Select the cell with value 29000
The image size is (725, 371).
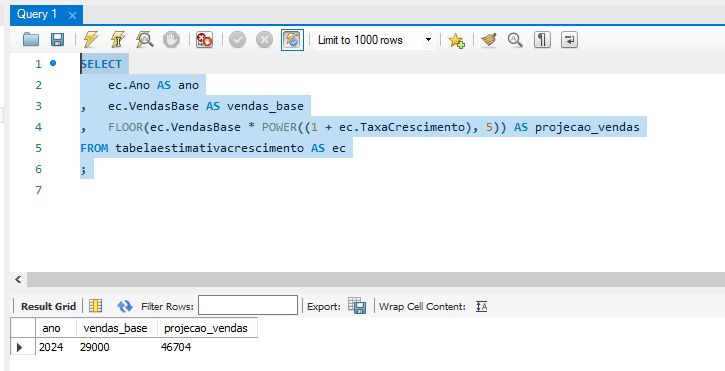(x=117, y=347)
